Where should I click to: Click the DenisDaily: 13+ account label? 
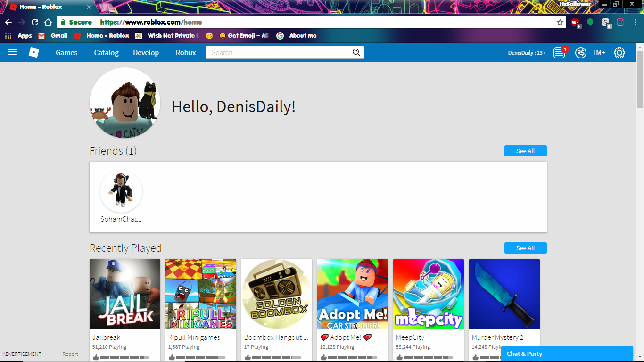click(527, 53)
